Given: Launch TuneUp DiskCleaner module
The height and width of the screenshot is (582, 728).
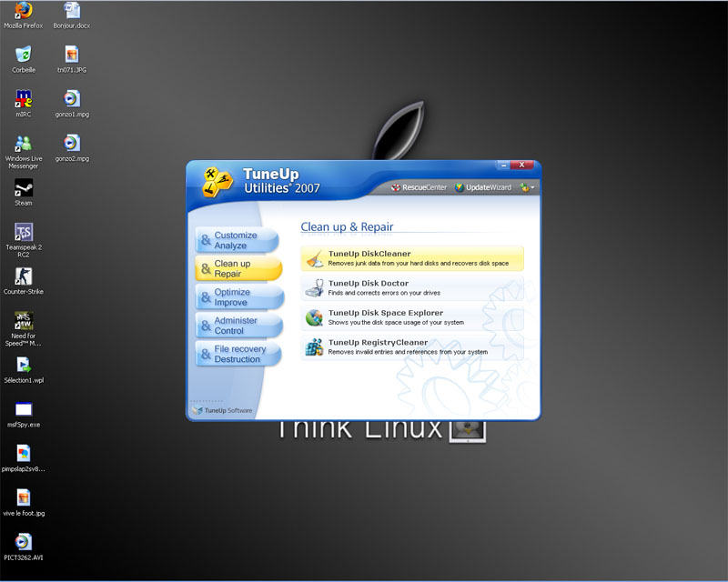Looking at the screenshot, I should pos(412,258).
